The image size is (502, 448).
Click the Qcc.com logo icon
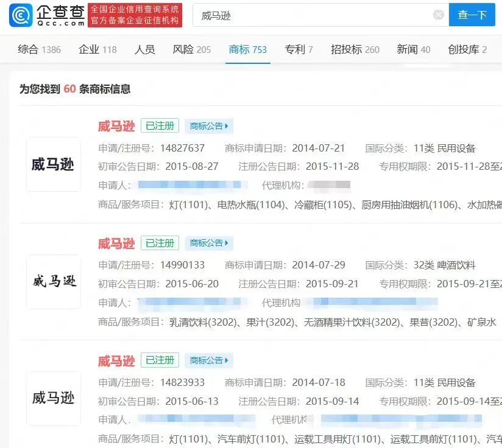(21, 15)
